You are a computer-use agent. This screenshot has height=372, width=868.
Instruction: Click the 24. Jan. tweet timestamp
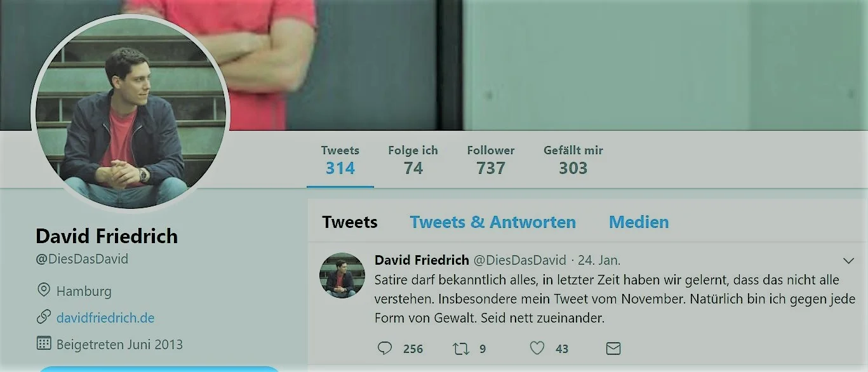click(x=599, y=260)
